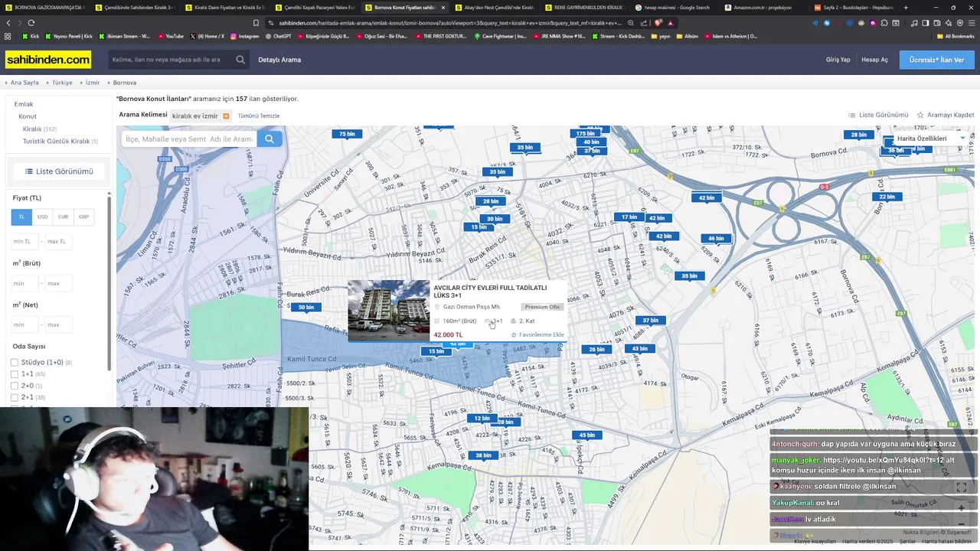This screenshot has width=980, height=551.
Task: Switch to Çamdibi Kapalı Pazaryeri tab
Action: (x=314, y=7)
